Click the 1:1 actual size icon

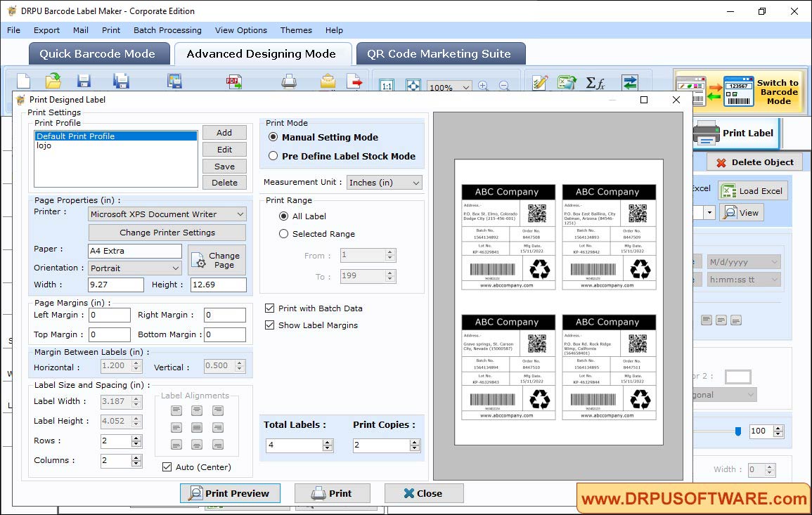point(387,86)
